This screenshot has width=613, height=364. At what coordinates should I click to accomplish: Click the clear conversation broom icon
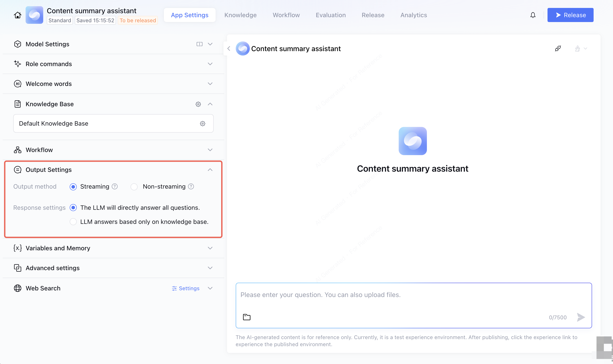point(577,48)
